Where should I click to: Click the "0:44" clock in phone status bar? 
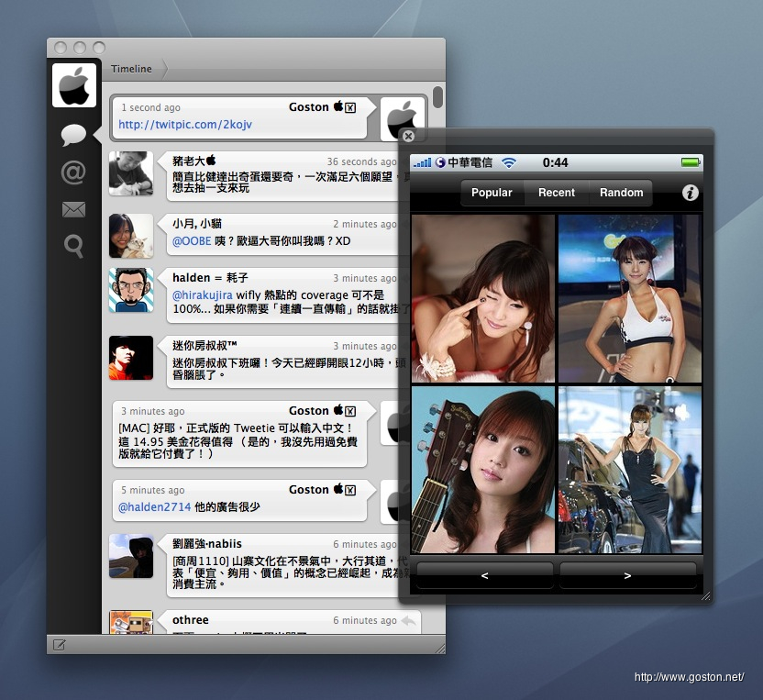click(555, 162)
